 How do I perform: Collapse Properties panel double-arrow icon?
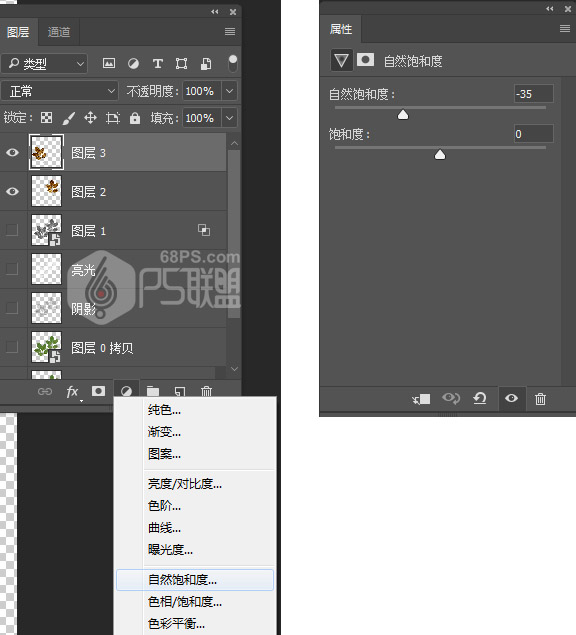pos(549,9)
